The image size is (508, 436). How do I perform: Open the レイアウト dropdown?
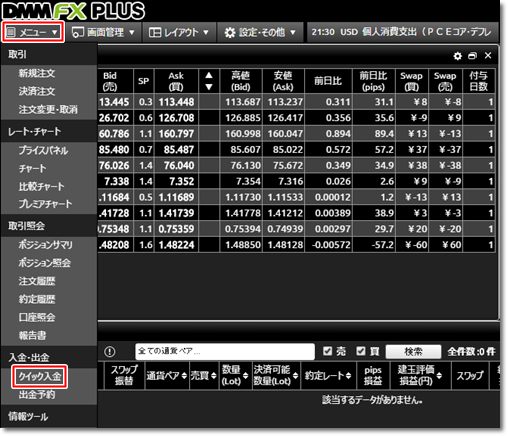pos(179,32)
